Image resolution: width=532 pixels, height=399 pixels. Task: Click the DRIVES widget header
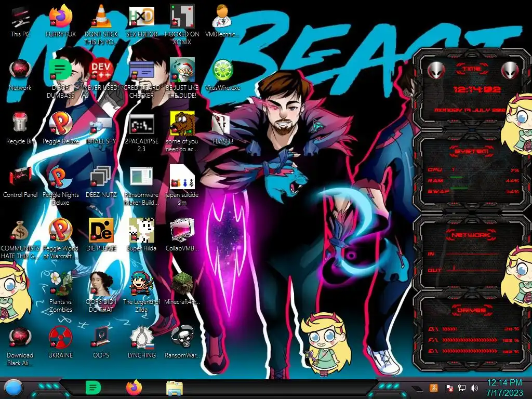pos(471,310)
